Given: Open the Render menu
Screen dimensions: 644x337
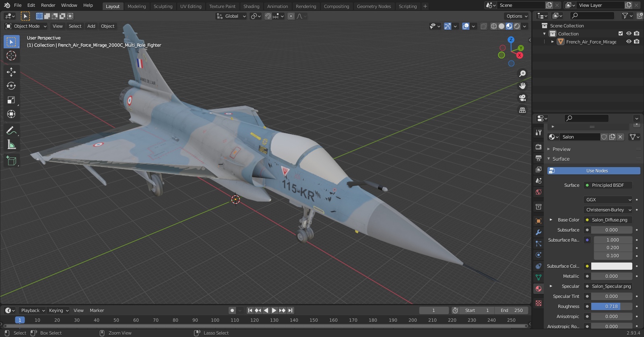Looking at the screenshot, I should (x=48, y=5).
